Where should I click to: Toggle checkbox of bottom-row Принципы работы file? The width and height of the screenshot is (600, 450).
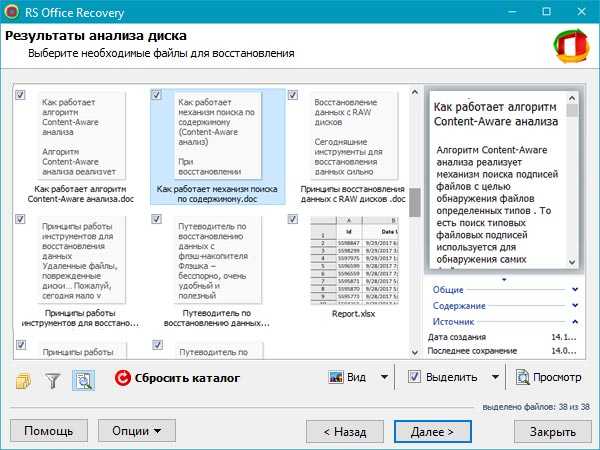pyautogui.click(x=21, y=345)
